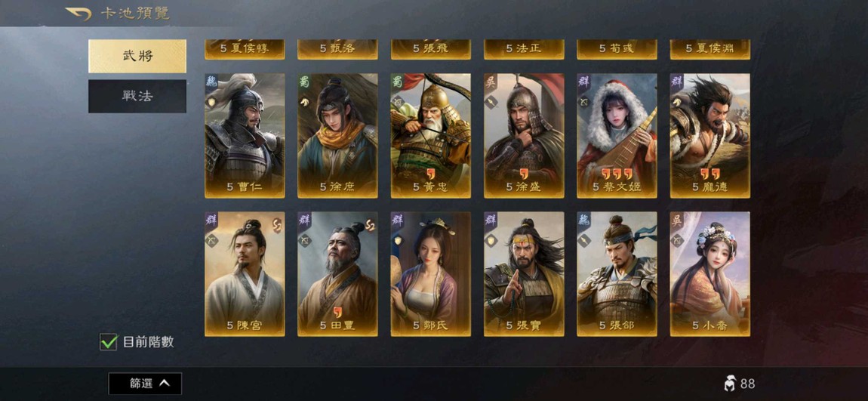Click the 吳 faction badge on 小喬 card
The width and height of the screenshot is (868, 401).
(676, 221)
